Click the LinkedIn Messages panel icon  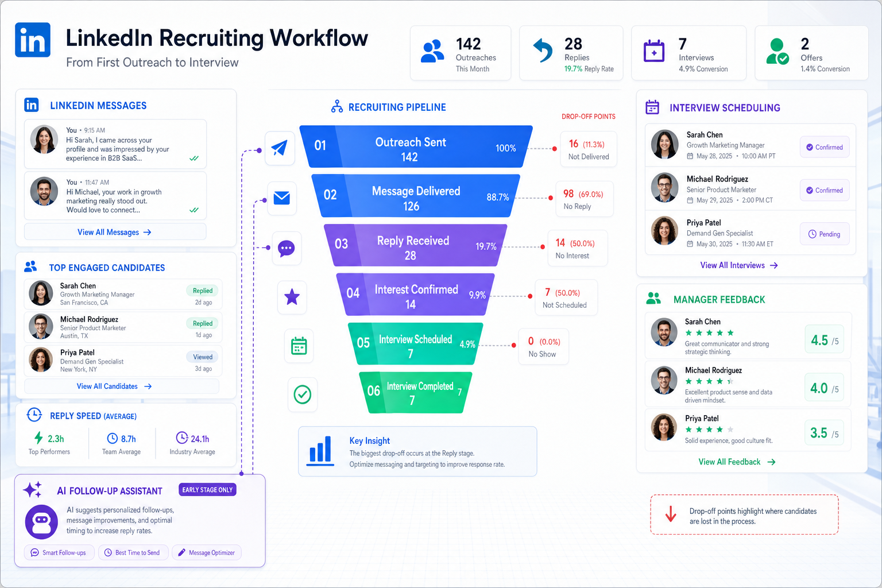pyautogui.click(x=32, y=105)
